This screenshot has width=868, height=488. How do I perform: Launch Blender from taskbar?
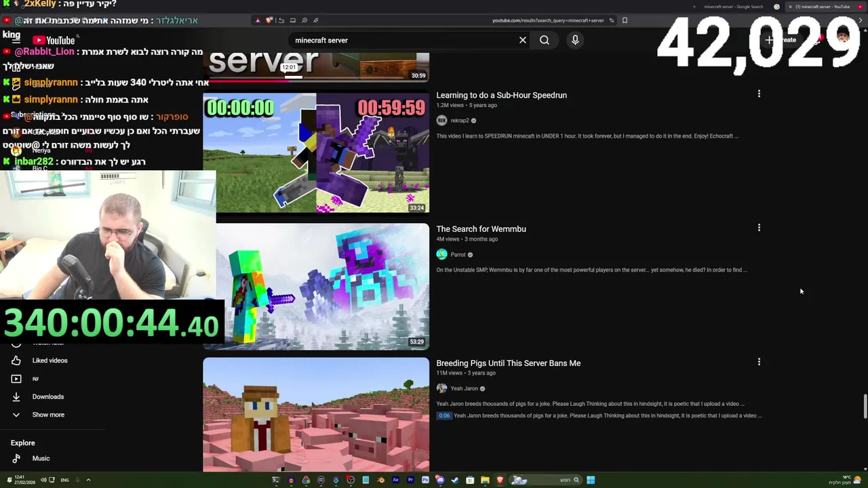(x=381, y=480)
